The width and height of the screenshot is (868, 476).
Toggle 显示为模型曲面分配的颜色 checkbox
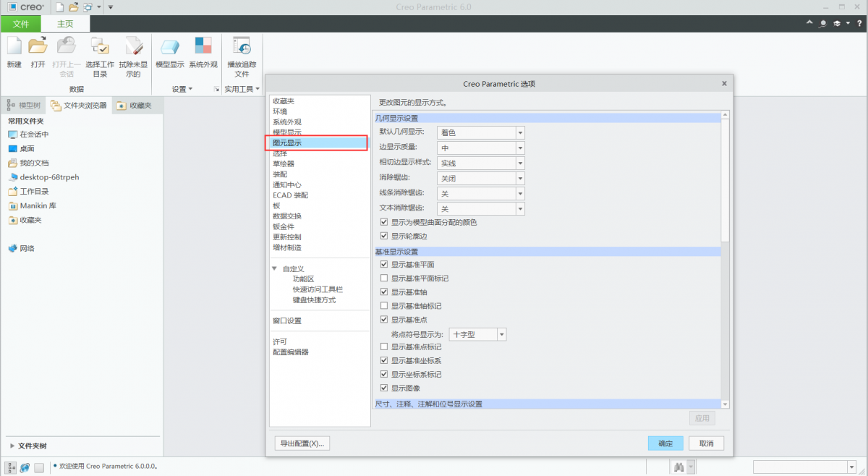384,222
